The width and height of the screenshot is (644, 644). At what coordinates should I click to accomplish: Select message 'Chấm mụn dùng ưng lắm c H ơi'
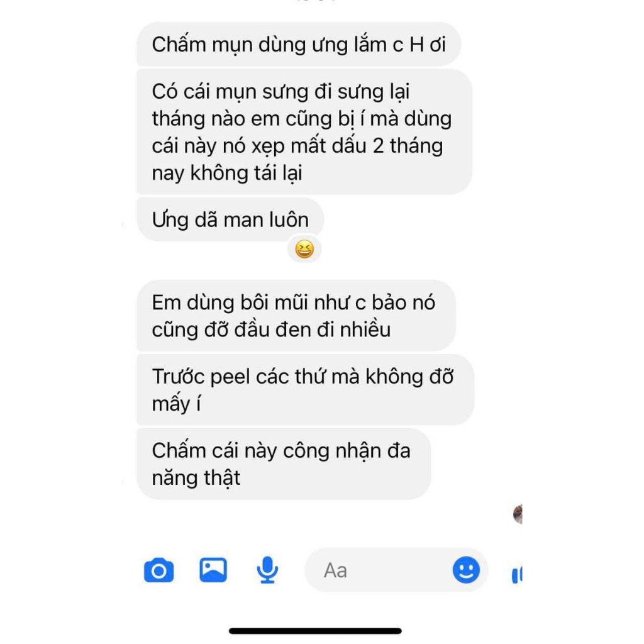(x=299, y=44)
